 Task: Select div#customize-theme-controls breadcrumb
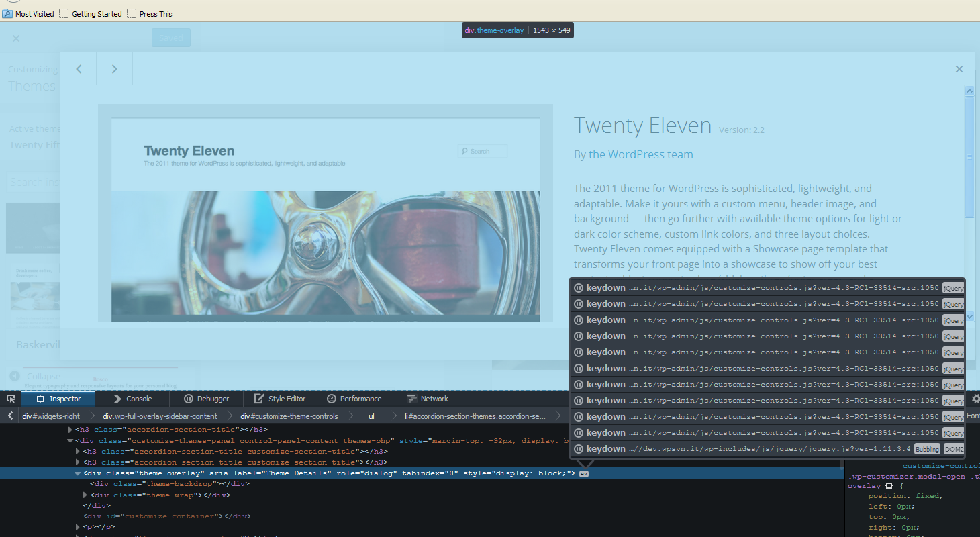289,416
